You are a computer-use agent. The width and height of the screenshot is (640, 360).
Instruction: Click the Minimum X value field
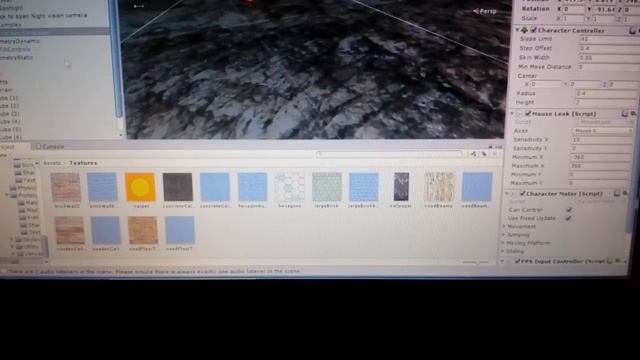pyautogui.click(x=601, y=157)
